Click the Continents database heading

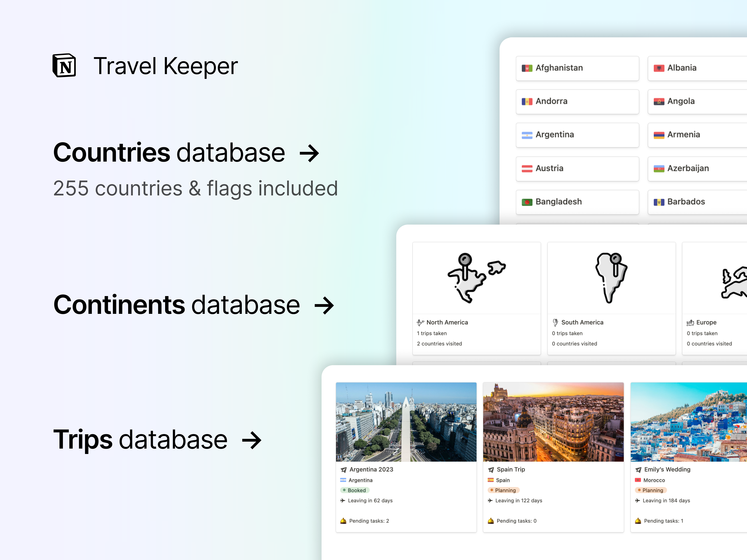click(177, 305)
